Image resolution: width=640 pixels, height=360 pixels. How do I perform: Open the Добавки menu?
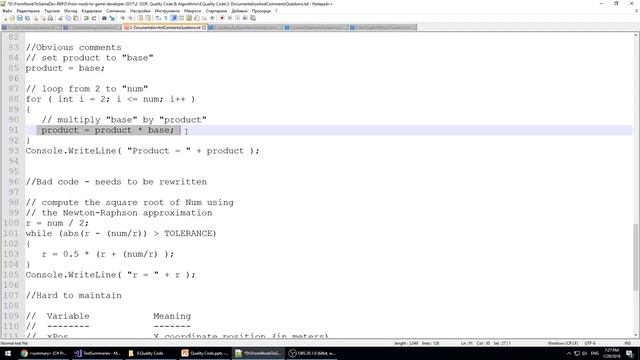tap(239, 11)
